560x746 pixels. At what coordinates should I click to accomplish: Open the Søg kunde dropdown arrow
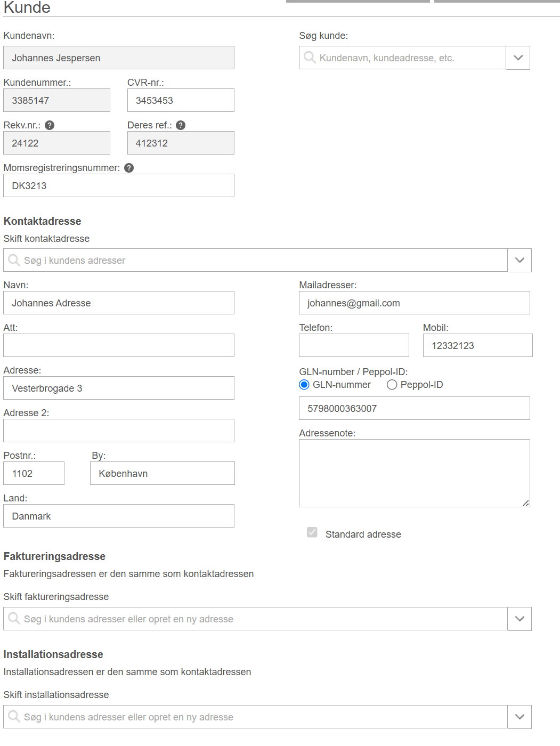coord(518,58)
